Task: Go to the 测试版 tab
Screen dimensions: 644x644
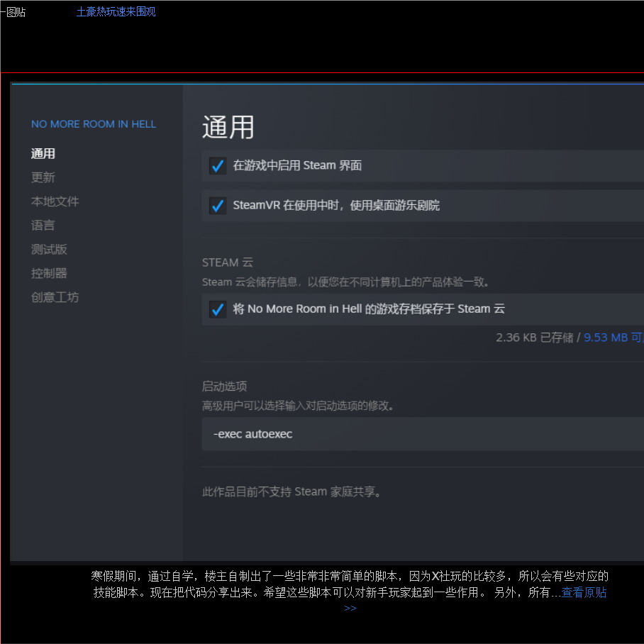Action: point(49,250)
